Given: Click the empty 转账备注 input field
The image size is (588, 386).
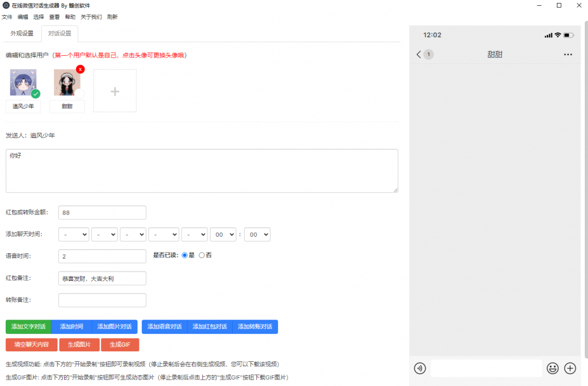Looking at the screenshot, I should click(x=102, y=300).
